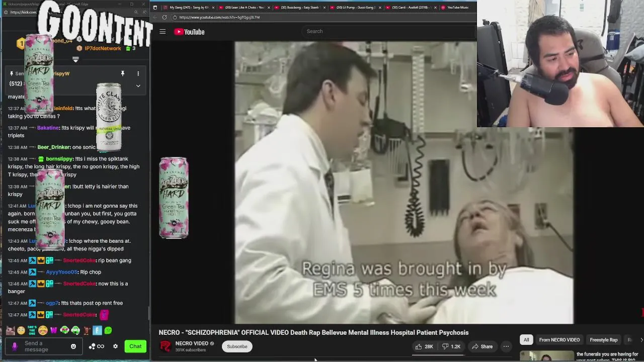This screenshot has width=644, height=362.
Task: Switch to 'Lean Like A Cholo' tab
Action: 244,8
